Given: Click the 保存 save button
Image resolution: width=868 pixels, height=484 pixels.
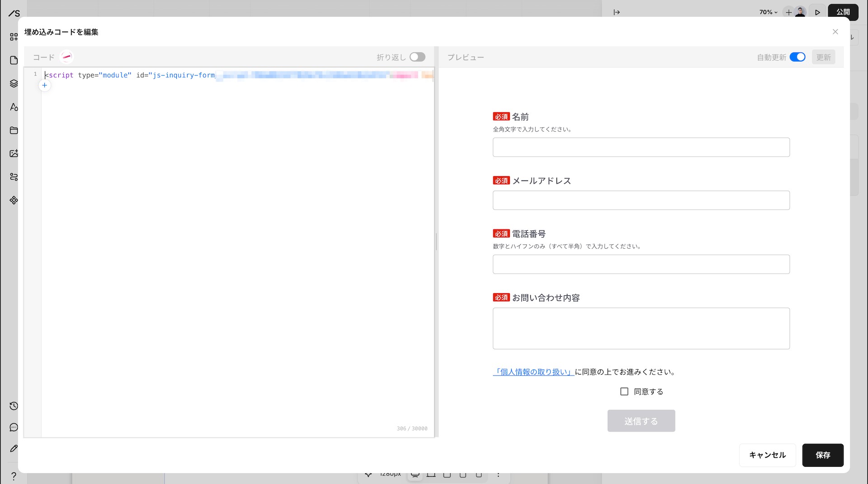Looking at the screenshot, I should 823,455.
